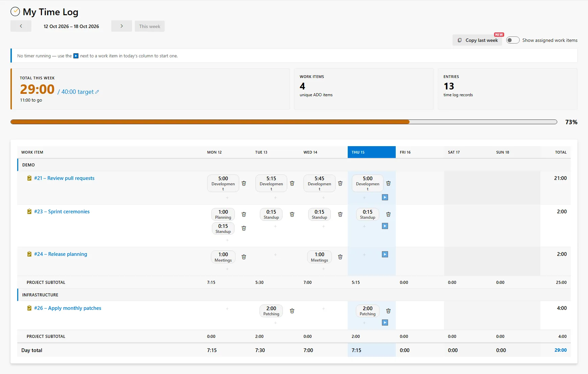Delete Thursday 5:00 Development entry
Screen dimensions: 588x374
click(x=388, y=183)
